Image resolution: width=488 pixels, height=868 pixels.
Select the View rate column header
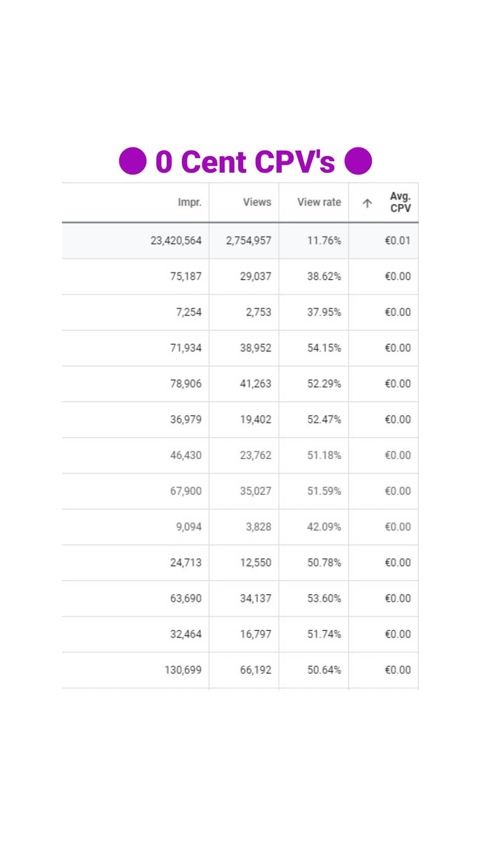point(319,202)
